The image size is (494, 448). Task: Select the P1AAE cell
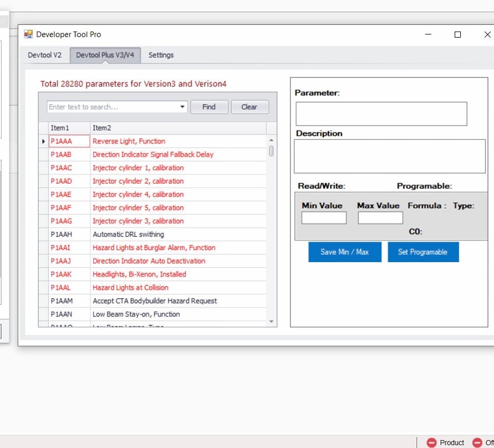(x=69, y=194)
